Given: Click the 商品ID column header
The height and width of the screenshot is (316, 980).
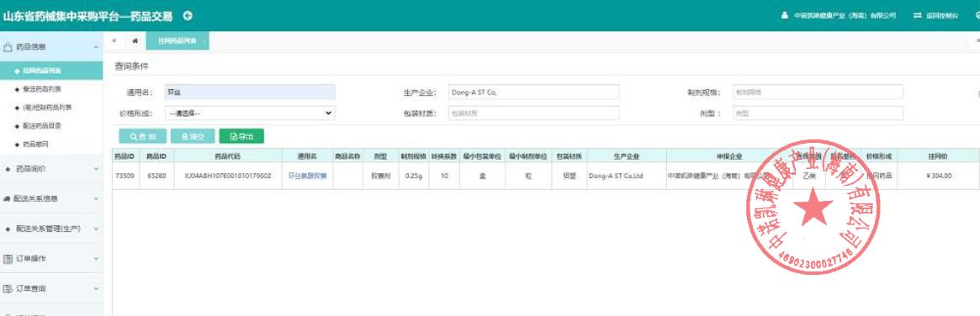Looking at the screenshot, I should click(156, 155).
